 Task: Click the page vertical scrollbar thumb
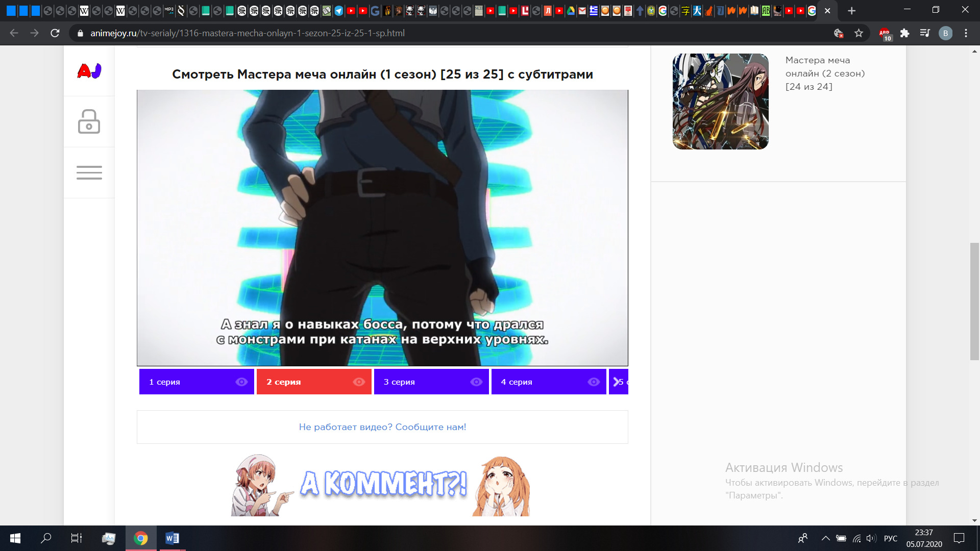point(974,301)
